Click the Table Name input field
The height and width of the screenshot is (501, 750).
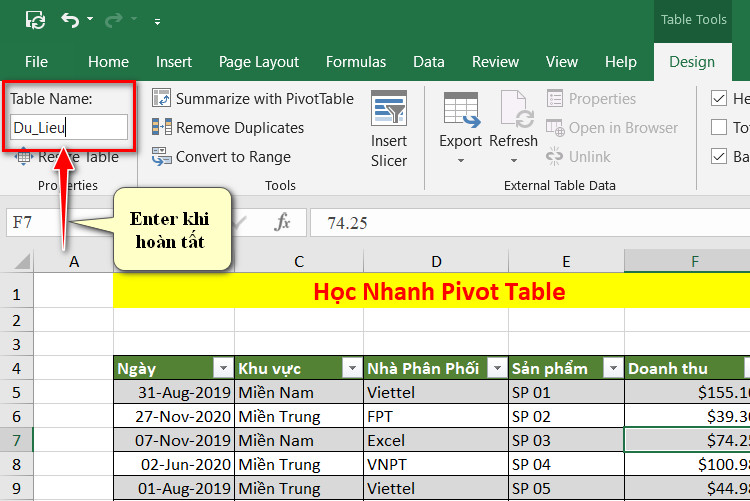click(69, 127)
